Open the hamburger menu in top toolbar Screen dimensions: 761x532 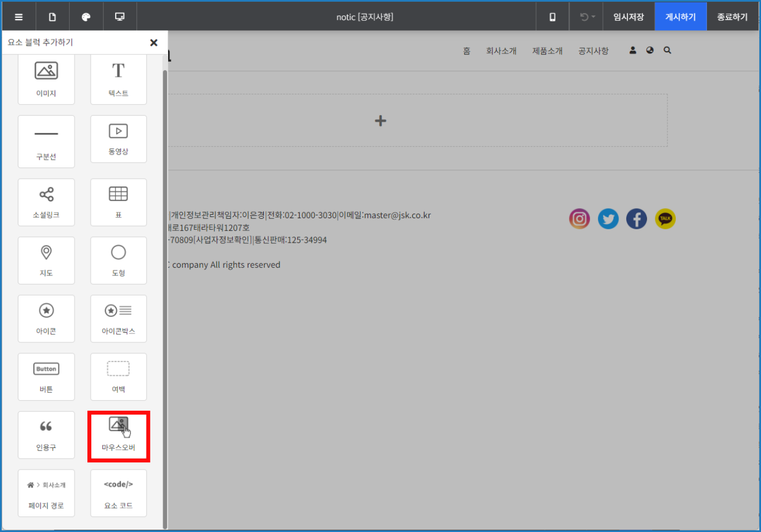[19, 17]
